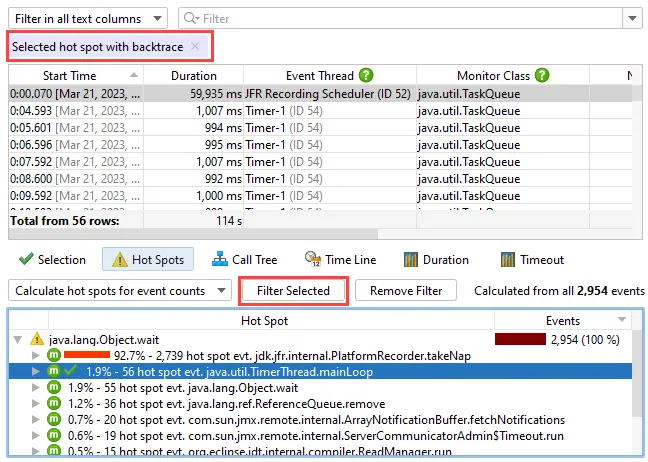Screen dimensions: 648x462
Task: Collapse the java.lang.Object.wait root node
Action: (x=17, y=340)
